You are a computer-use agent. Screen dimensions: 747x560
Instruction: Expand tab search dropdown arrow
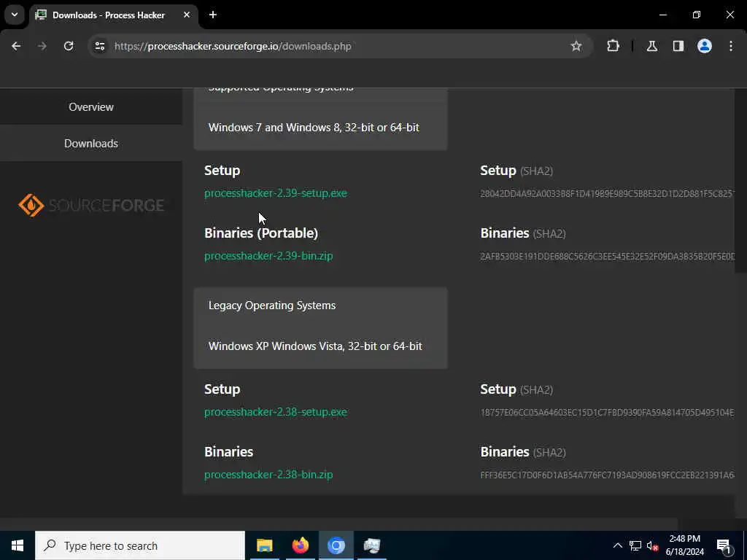(15, 15)
